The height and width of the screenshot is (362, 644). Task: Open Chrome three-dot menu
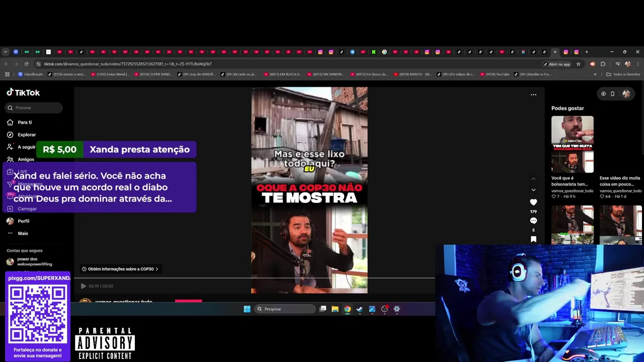[x=637, y=64]
